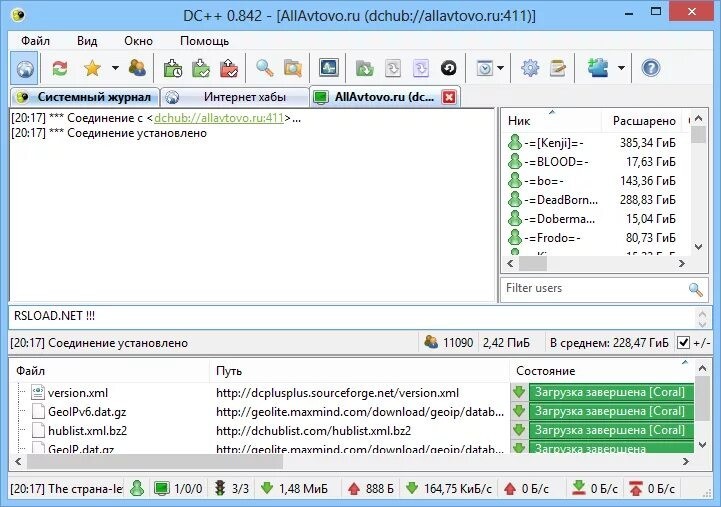Viewport: 721px width, 507px height.
Task: Click the away status icon in status bar
Action: pos(137,489)
